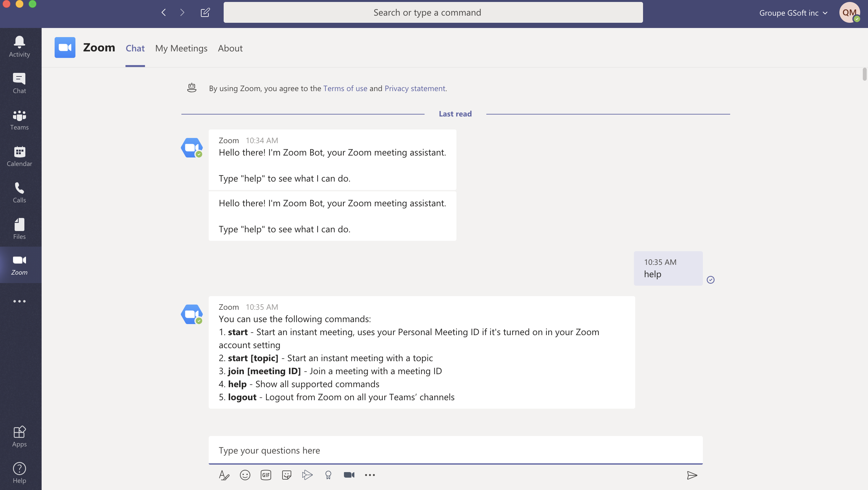Open Apps section from sidebar
The image size is (868, 490).
pyautogui.click(x=19, y=436)
